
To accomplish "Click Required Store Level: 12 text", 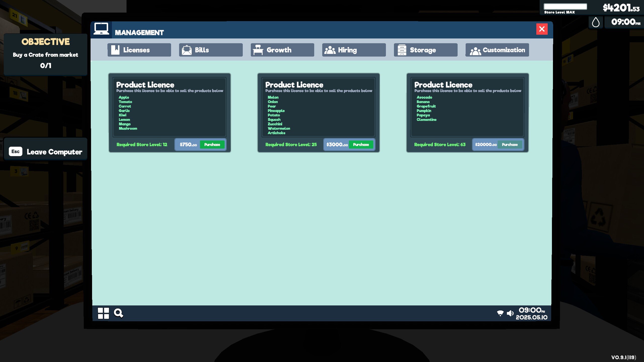I will point(142,145).
